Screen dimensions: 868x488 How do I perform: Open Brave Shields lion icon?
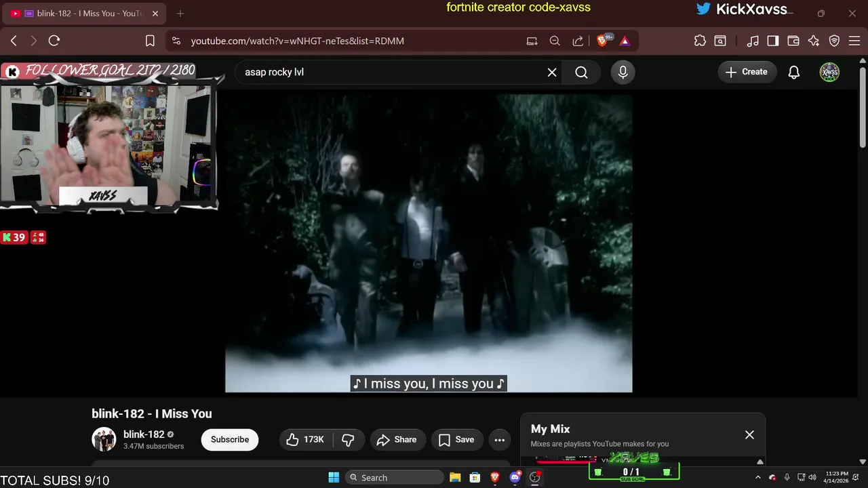point(603,41)
